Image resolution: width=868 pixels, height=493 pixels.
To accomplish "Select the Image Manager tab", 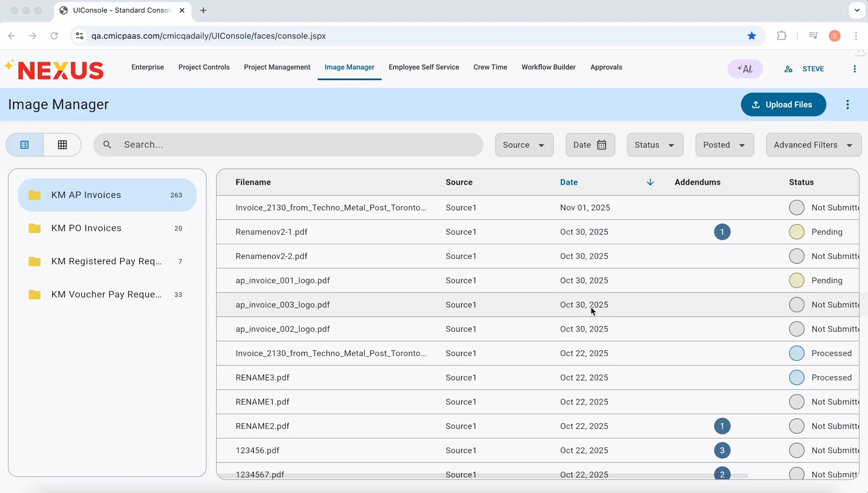I will (x=349, y=67).
